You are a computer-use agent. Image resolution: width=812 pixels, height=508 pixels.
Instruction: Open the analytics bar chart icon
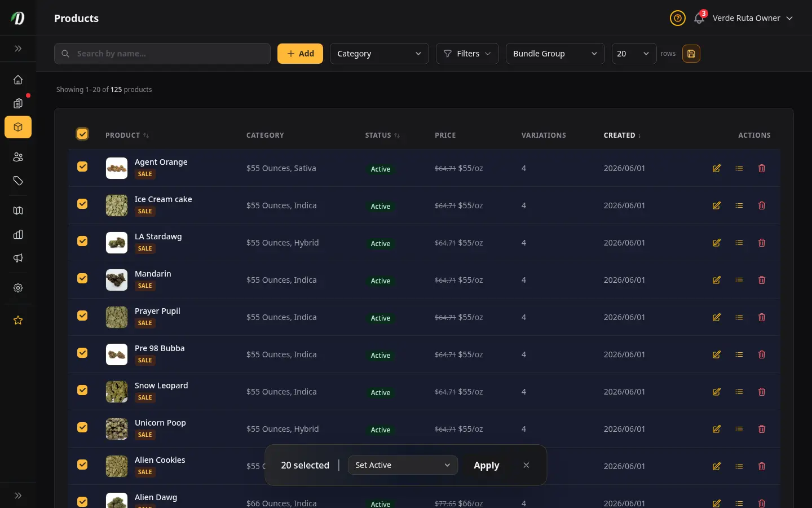tap(18, 234)
